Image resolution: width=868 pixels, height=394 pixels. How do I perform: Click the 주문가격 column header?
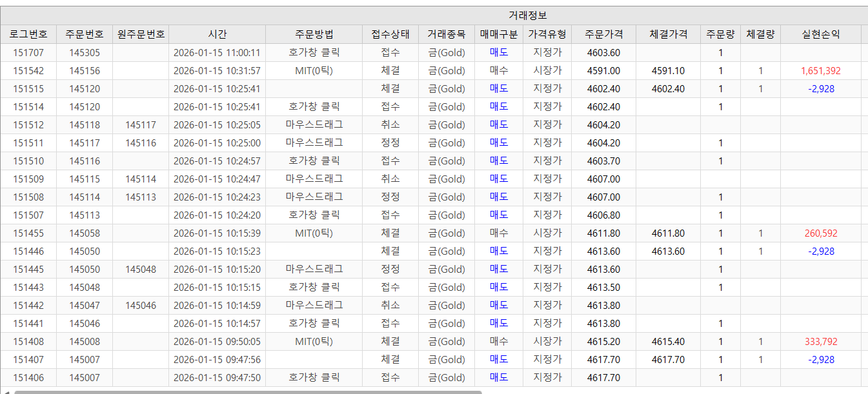coord(604,34)
